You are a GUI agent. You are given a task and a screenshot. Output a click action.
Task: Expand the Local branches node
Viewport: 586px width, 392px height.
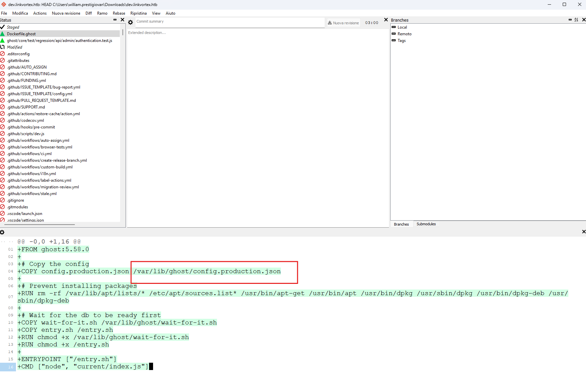pyautogui.click(x=394, y=27)
